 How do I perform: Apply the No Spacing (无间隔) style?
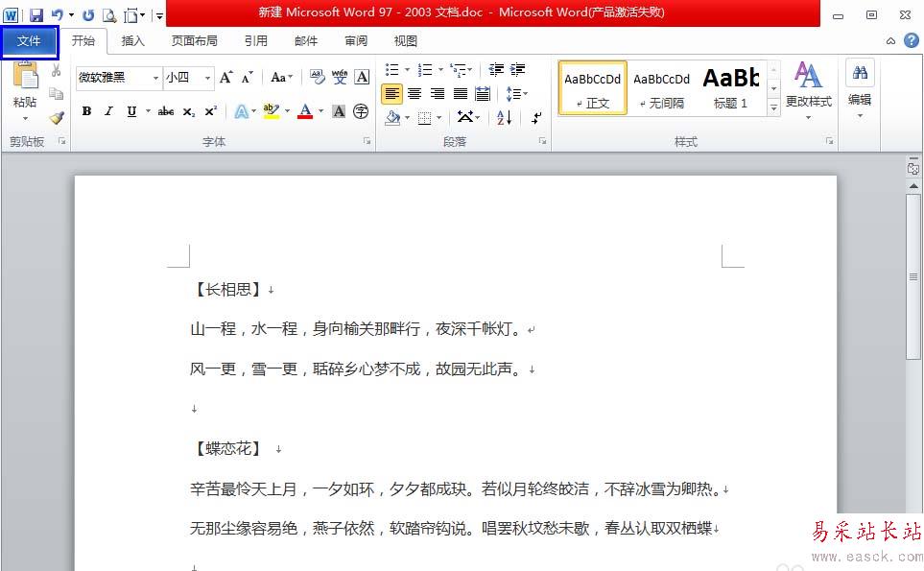[661, 88]
